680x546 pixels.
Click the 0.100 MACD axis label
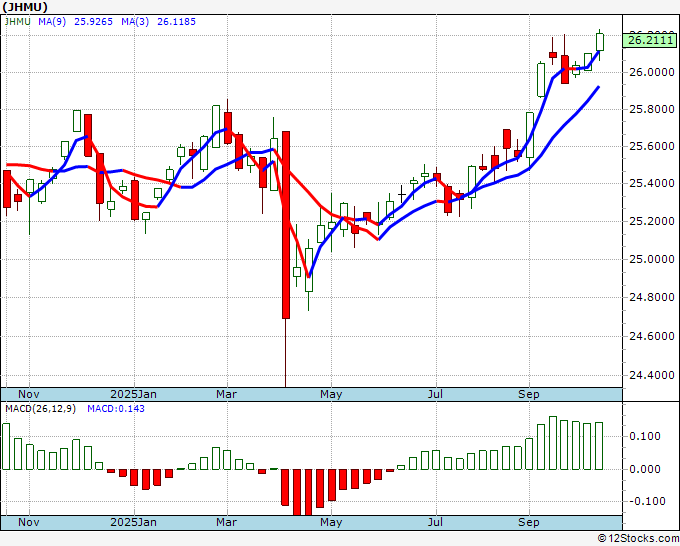point(647,436)
